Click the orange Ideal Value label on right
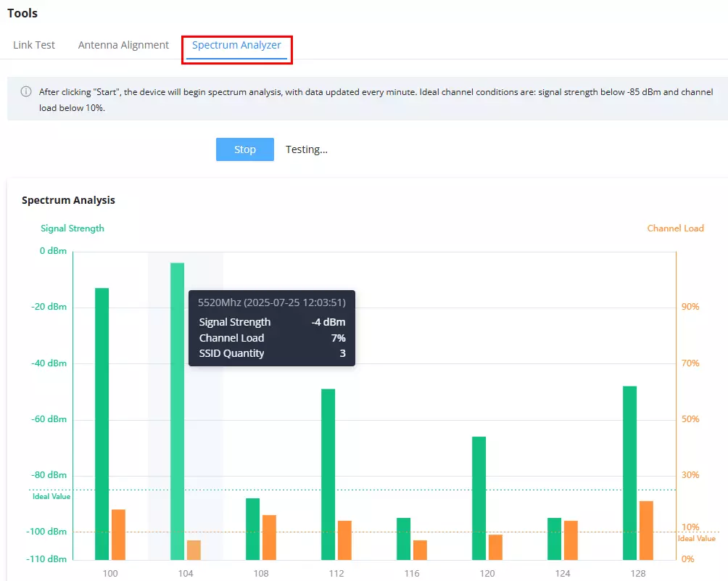The height and width of the screenshot is (581, 728). tap(696, 539)
